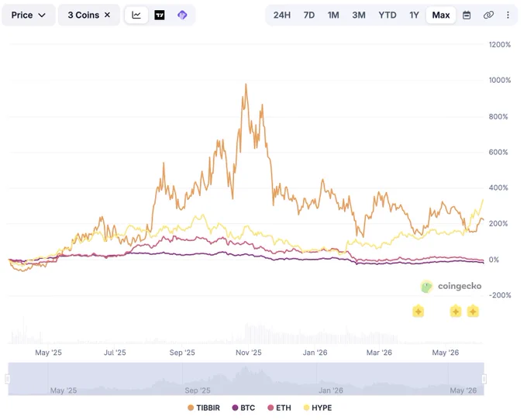Image resolution: width=527 pixels, height=420 pixels.
Task: Toggle HYPE series in legend
Action: [318, 408]
